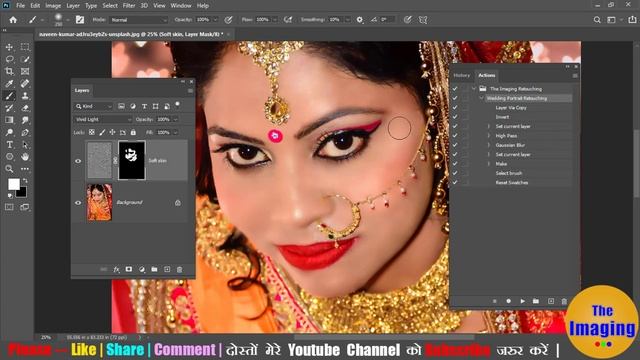Open the Window menu
Image resolution: width=640 pixels, height=360 pixels.
(x=181, y=6)
